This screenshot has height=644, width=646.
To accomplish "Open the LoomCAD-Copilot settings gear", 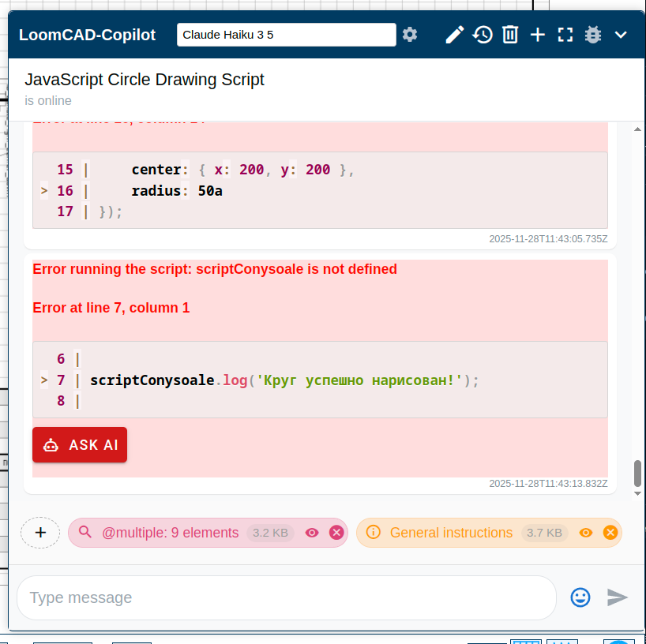I will click(409, 34).
